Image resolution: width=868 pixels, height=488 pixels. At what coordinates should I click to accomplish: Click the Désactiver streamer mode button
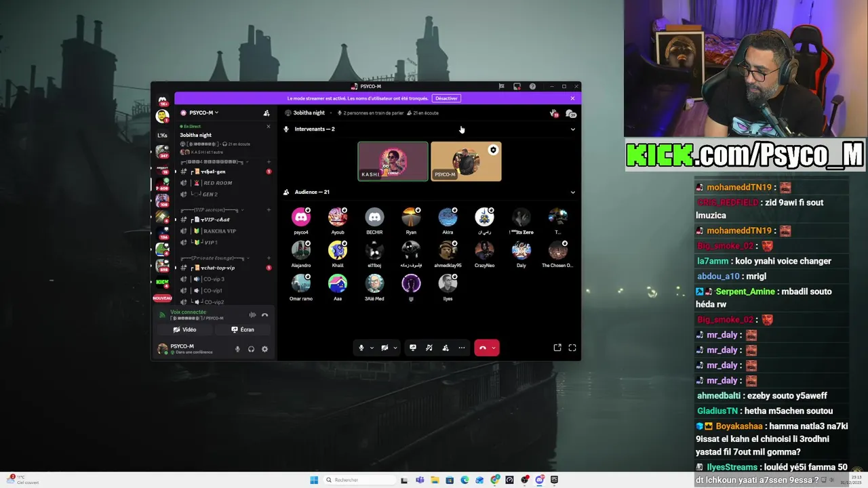click(x=446, y=98)
